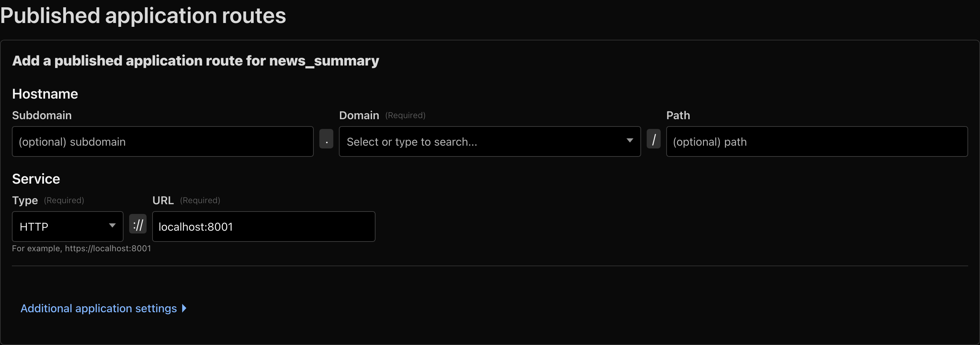Click the :// protocol separator
This screenshot has height=345, width=980.
click(x=138, y=224)
